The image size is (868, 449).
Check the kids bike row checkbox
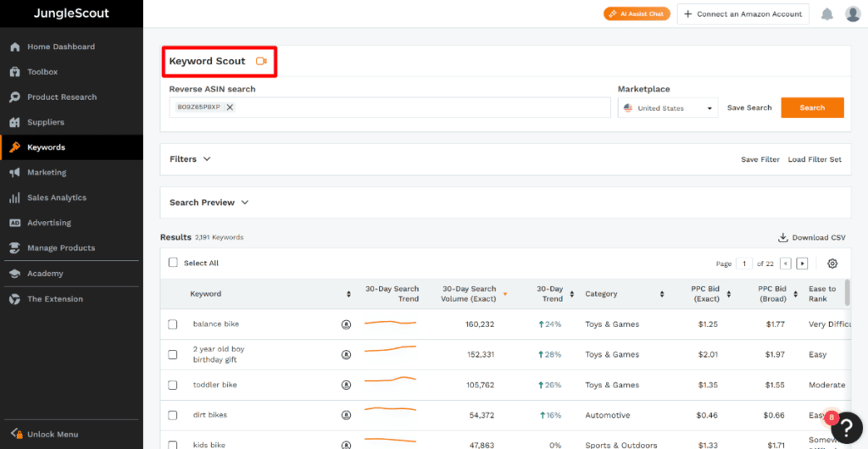tap(173, 445)
